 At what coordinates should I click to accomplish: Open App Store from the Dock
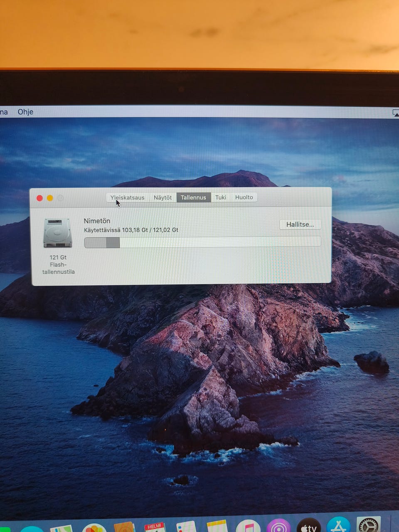coord(339,525)
